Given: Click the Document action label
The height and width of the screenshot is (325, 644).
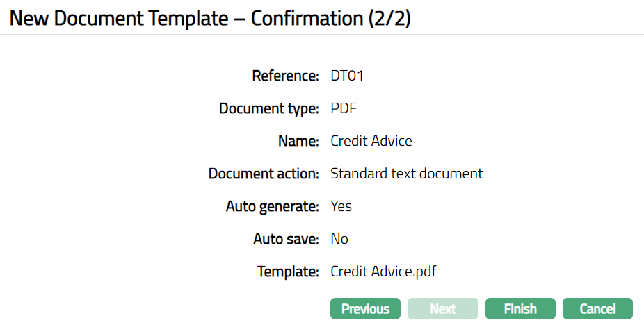Looking at the screenshot, I should click(264, 174).
